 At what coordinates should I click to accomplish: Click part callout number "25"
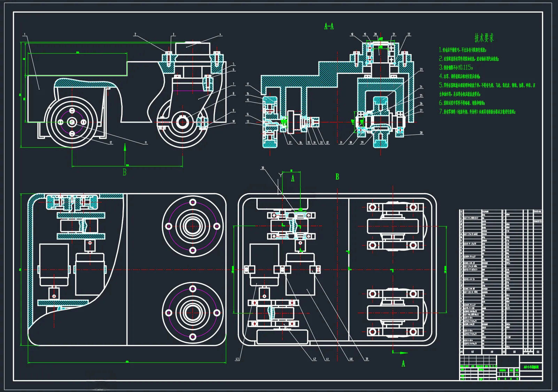coord(421,96)
